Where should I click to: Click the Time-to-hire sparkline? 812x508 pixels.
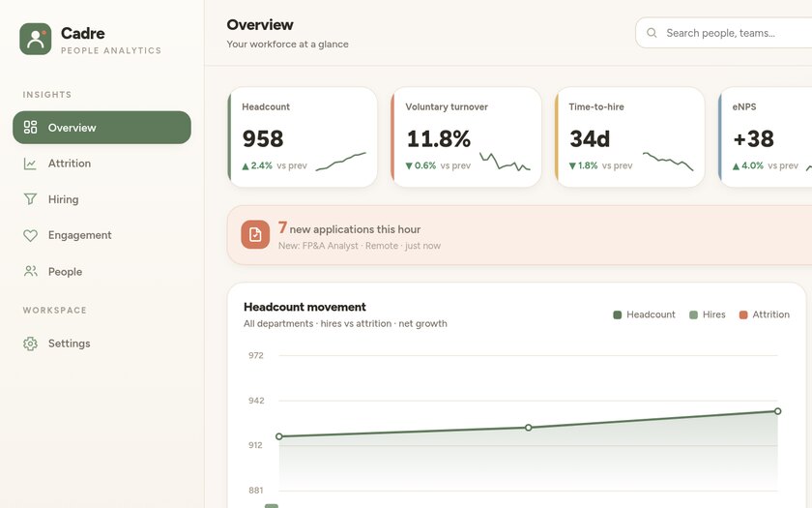tap(668, 162)
